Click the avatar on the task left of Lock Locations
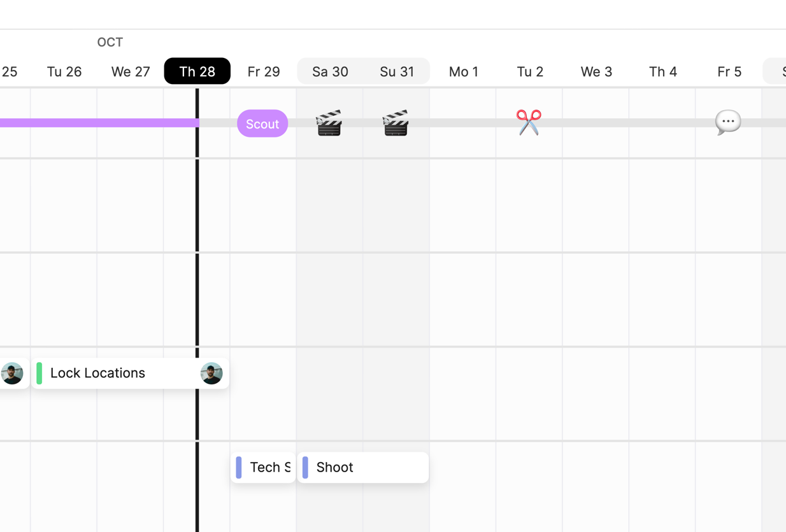The height and width of the screenshot is (532, 786). pyautogui.click(x=12, y=374)
